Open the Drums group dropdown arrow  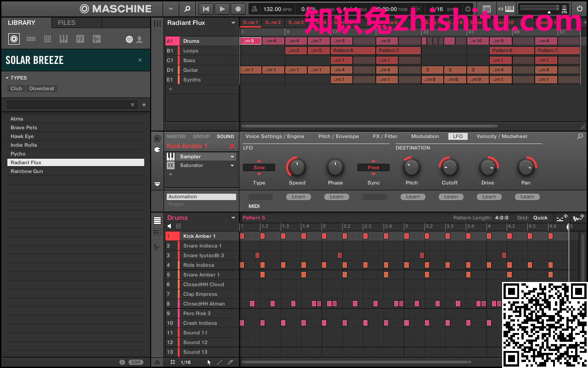[233, 218]
